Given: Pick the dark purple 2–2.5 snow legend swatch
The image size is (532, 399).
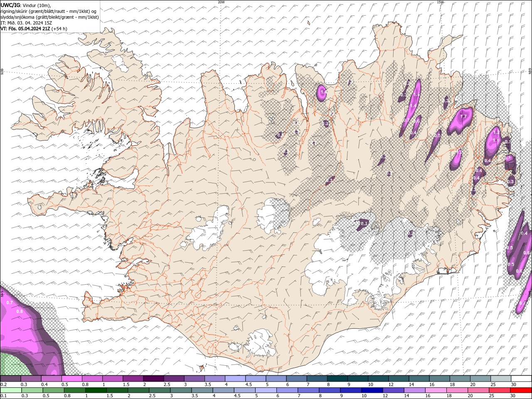Looking at the screenshot, I should point(153,379).
